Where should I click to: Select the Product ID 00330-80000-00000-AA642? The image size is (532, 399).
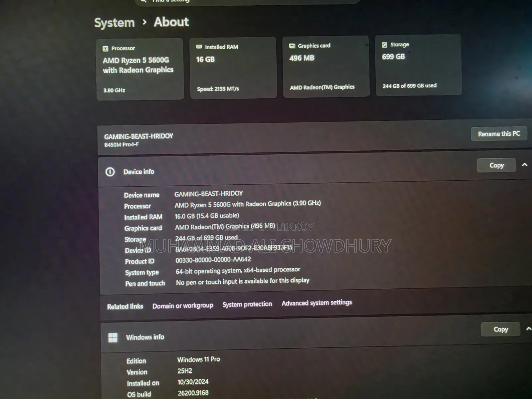pyautogui.click(x=213, y=260)
